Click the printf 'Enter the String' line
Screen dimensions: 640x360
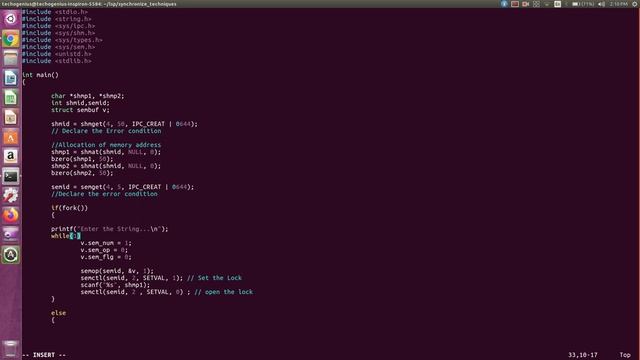tap(109, 229)
